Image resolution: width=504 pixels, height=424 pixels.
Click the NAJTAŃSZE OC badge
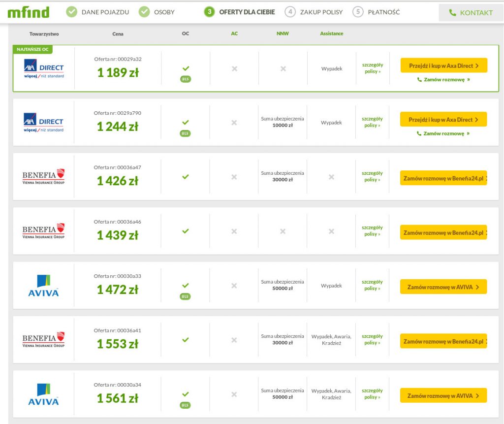click(32, 49)
